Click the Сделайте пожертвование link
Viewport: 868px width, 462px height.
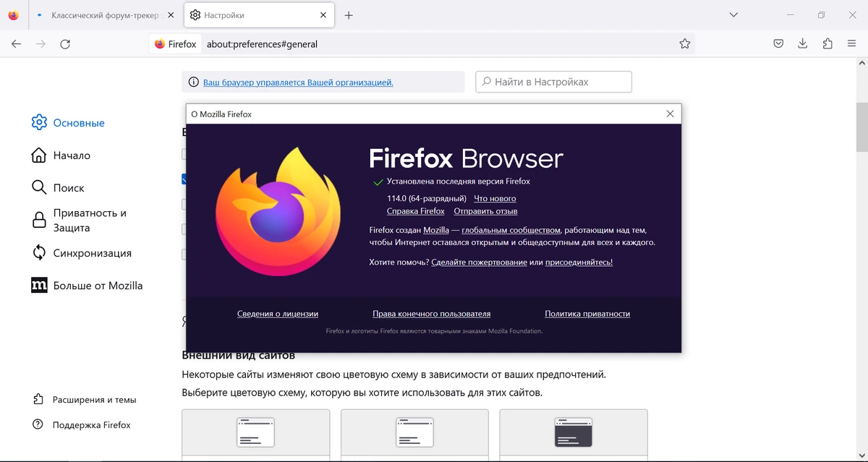tap(479, 262)
